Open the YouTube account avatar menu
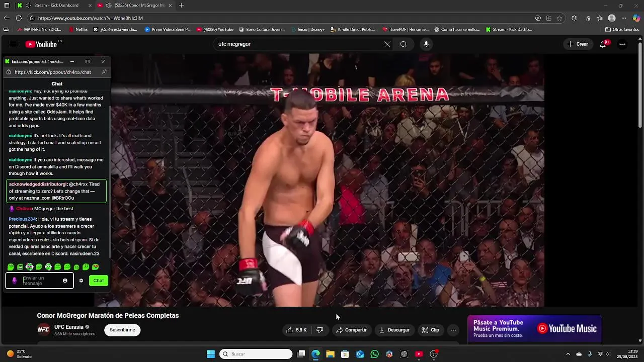Viewport: 644px width, 362px height. point(622,44)
